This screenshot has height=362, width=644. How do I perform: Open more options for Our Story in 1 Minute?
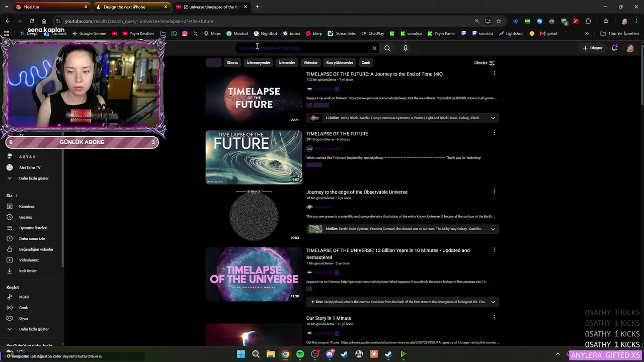click(494, 317)
